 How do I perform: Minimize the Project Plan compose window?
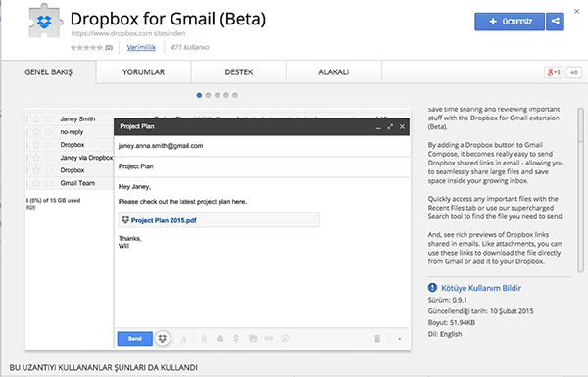pos(378,127)
